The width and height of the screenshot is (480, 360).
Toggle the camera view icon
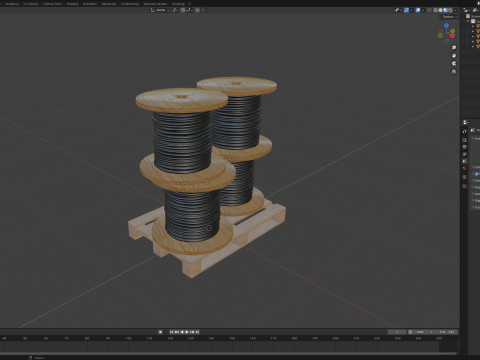pyautogui.click(x=454, y=64)
